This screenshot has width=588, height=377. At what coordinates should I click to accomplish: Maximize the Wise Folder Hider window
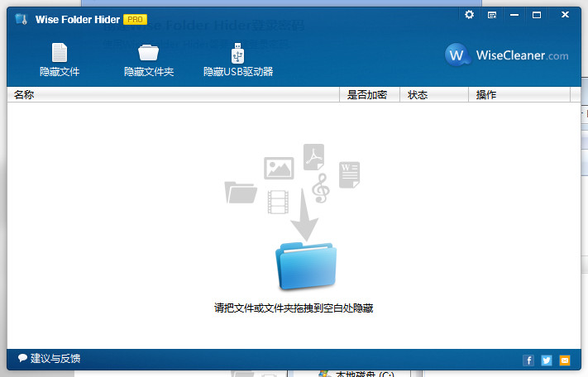537,15
